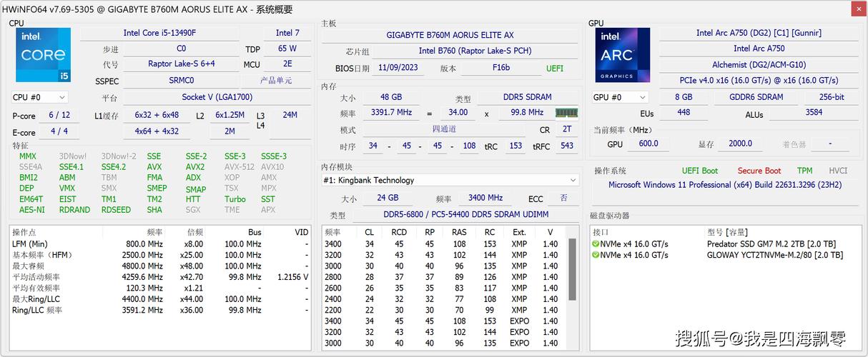Expand the Kingbank Technology memory module dropdown
The width and height of the screenshot is (868, 357).
point(449,180)
